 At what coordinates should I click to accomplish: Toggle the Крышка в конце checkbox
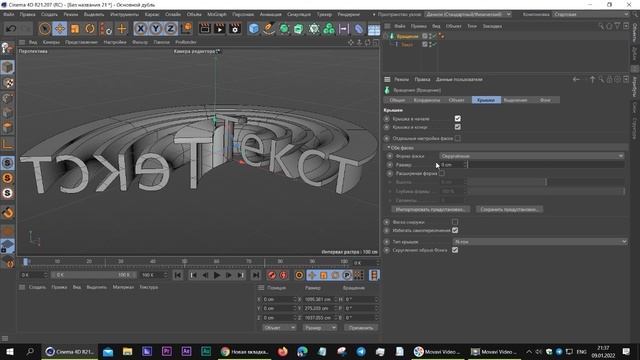coord(458,127)
